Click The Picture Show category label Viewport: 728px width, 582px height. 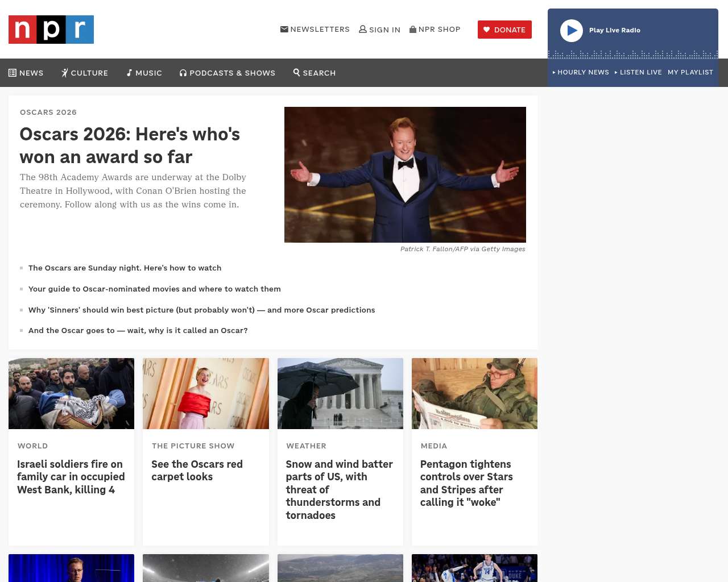point(193,446)
